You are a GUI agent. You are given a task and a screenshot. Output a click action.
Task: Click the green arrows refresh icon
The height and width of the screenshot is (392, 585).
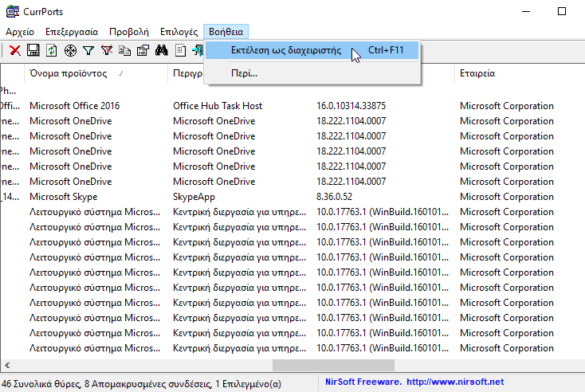(52, 50)
